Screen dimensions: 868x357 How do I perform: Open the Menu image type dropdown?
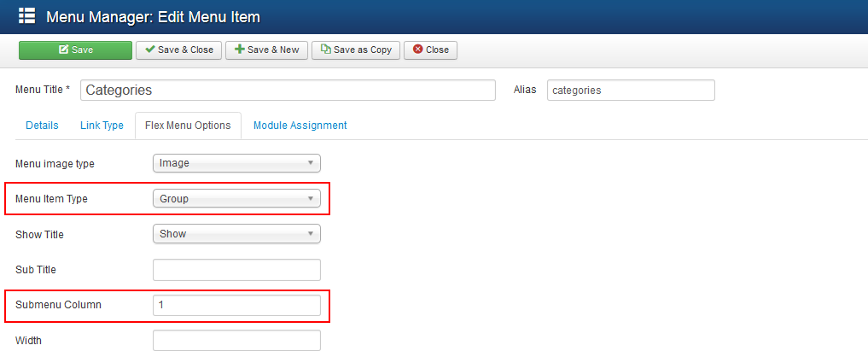[x=236, y=163]
